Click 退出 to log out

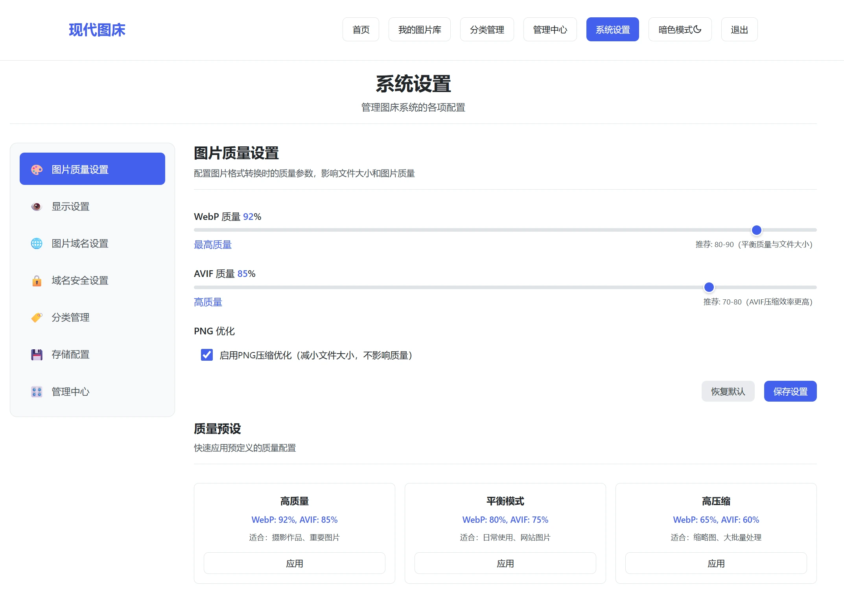(739, 30)
